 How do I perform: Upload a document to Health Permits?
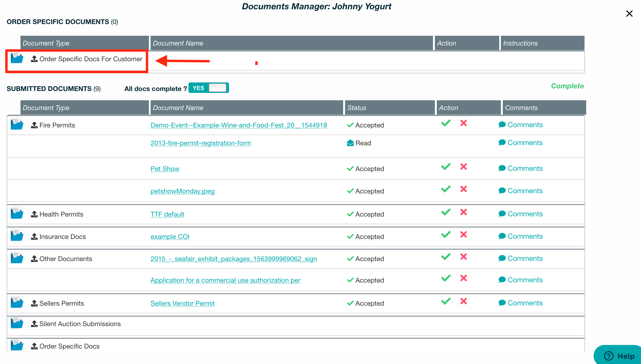34,214
